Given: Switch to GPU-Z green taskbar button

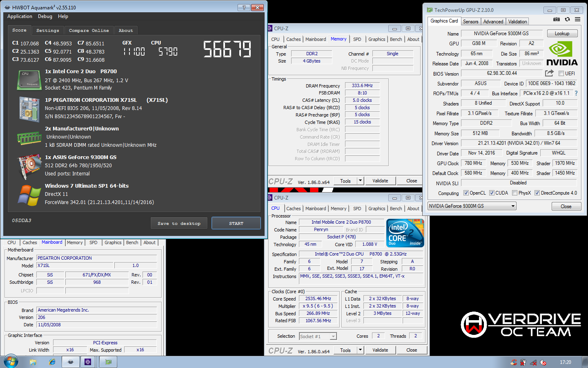Looking at the screenshot, I should point(108,362).
